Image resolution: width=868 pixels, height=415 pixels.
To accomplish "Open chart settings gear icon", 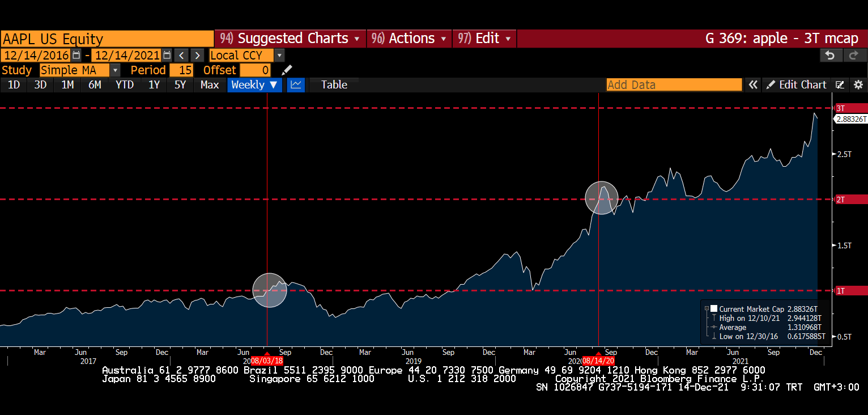I will coord(858,84).
